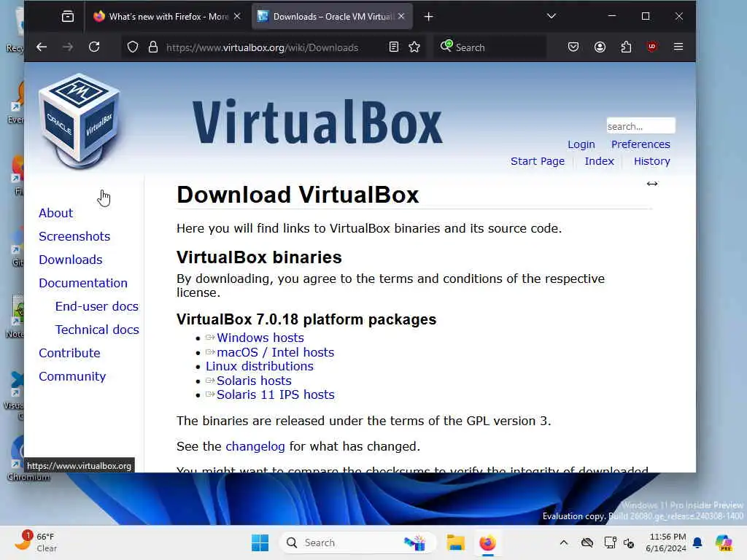The width and height of the screenshot is (747, 560).
Task: Click the page width toggle arrow icon
Action: [651, 184]
